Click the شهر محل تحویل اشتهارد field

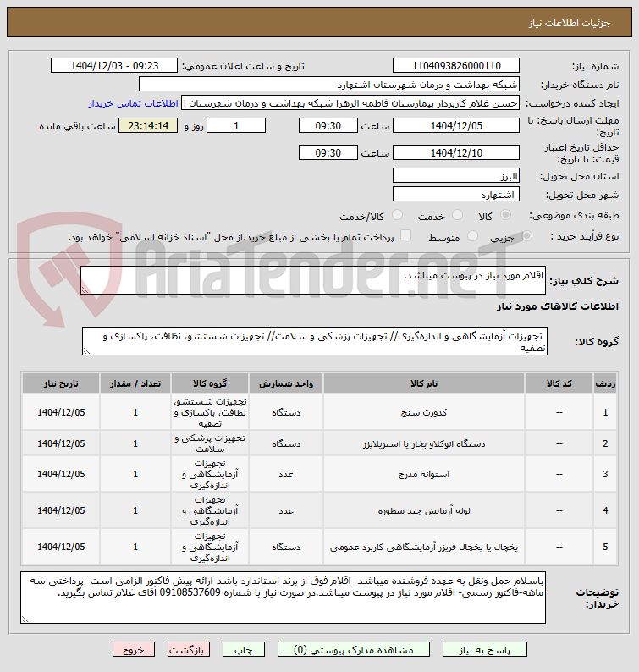point(456,195)
